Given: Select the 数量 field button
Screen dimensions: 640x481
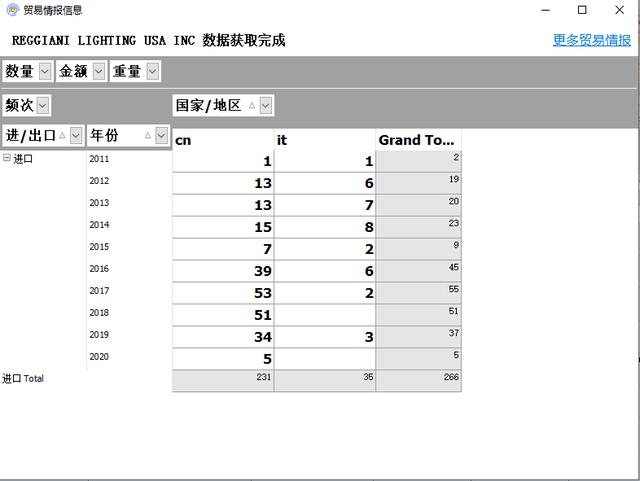Looking at the screenshot, I should coord(28,71).
